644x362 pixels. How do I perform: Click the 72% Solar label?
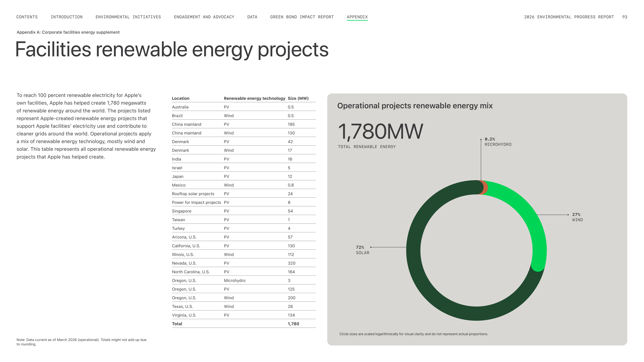point(362,250)
